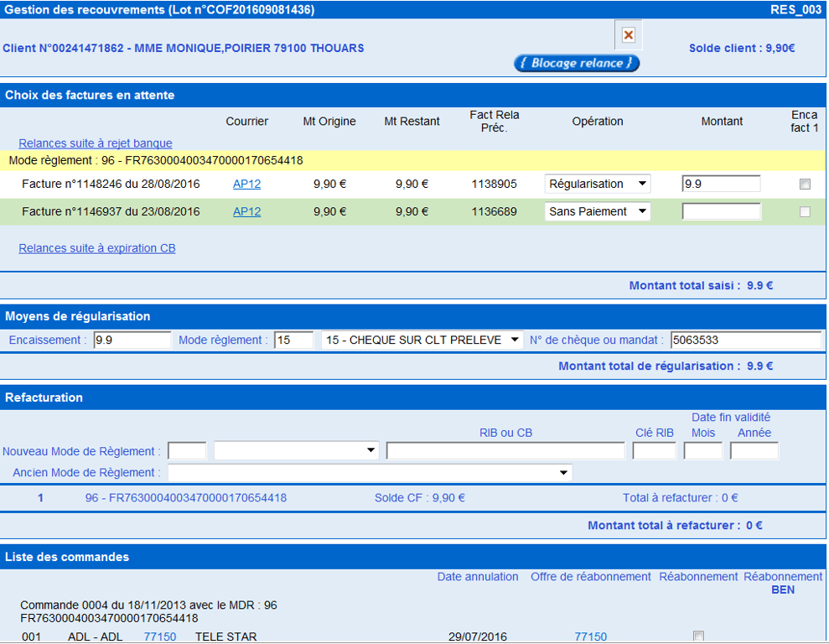829x644 pixels.
Task: Tick Enca fact checkbox for facture 1146937
Action: 805,212
